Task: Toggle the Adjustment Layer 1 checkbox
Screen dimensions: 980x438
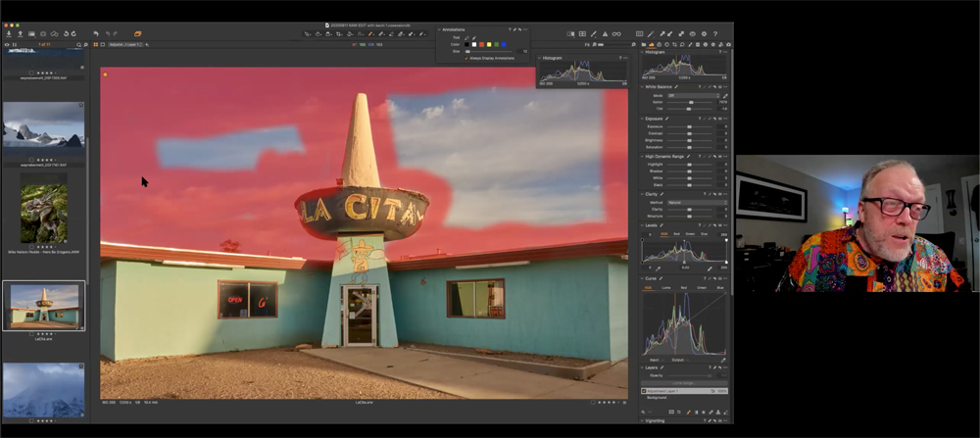Action: coord(645,391)
